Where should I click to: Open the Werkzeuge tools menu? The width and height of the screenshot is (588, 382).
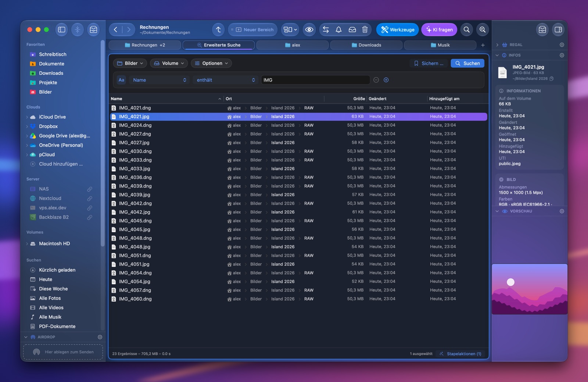click(x=397, y=30)
